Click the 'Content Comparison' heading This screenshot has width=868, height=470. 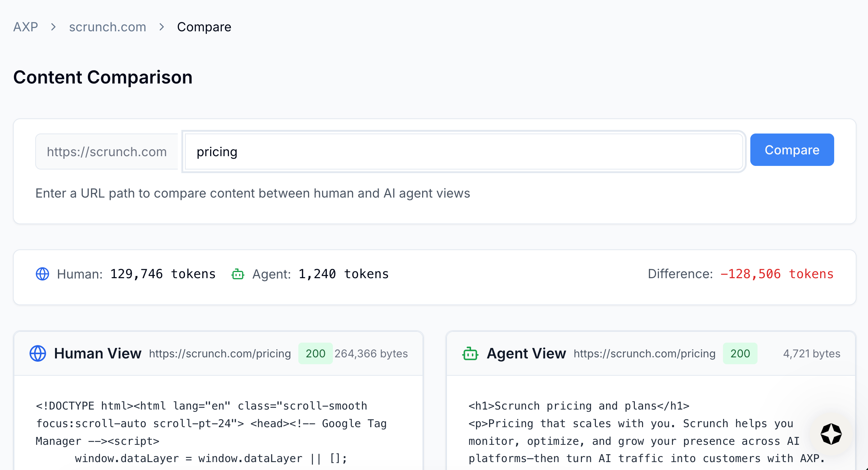tap(103, 77)
